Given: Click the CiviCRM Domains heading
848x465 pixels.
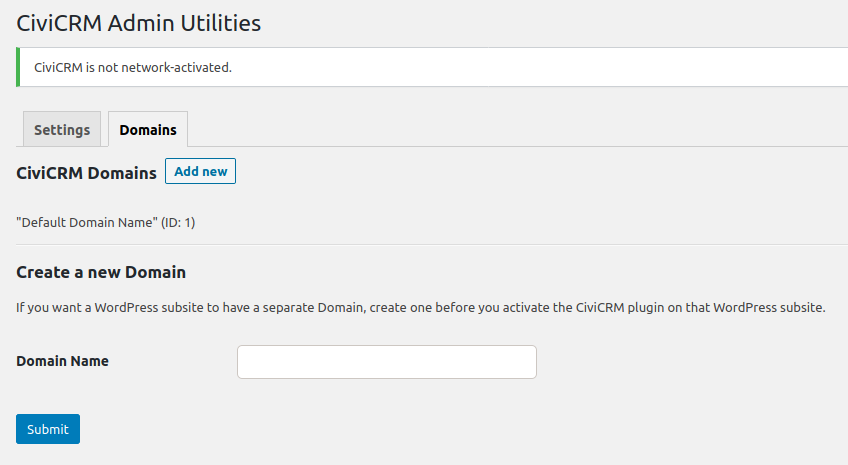Looking at the screenshot, I should click(x=87, y=173).
